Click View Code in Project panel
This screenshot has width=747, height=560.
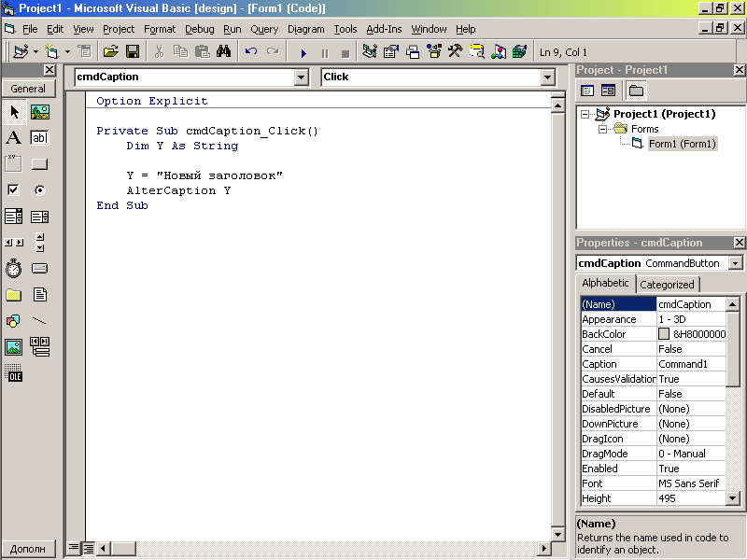click(587, 91)
